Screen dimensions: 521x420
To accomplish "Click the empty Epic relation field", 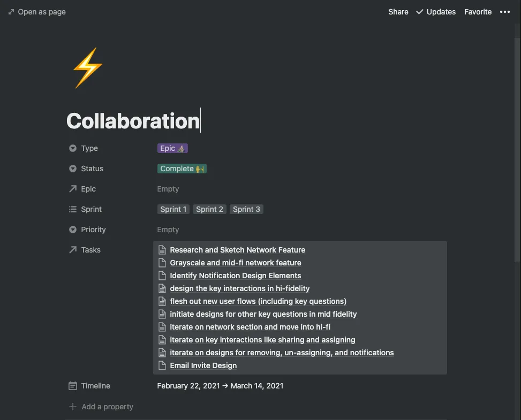I will click(168, 189).
